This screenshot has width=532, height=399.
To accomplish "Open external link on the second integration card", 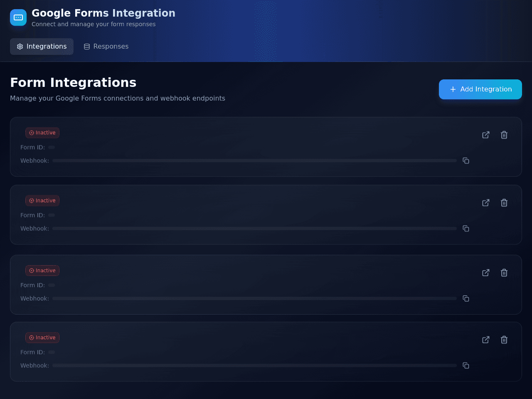I will pyautogui.click(x=486, y=203).
